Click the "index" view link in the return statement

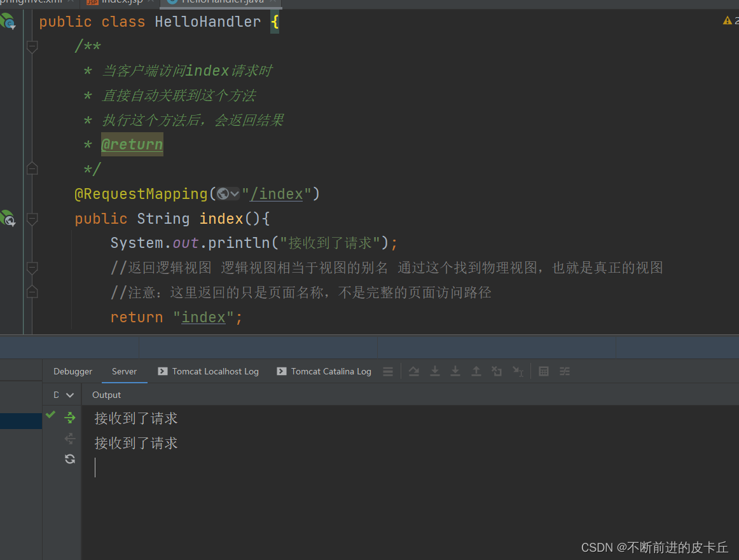click(204, 317)
